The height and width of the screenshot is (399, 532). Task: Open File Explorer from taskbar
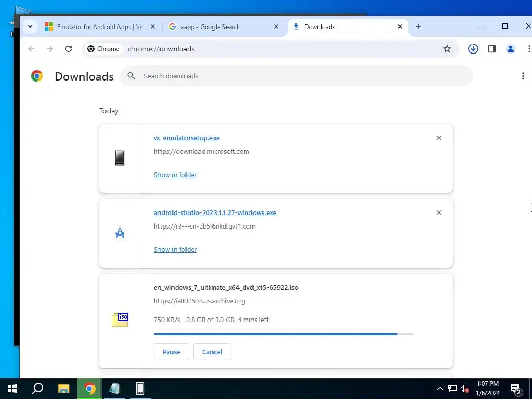[x=63, y=389]
